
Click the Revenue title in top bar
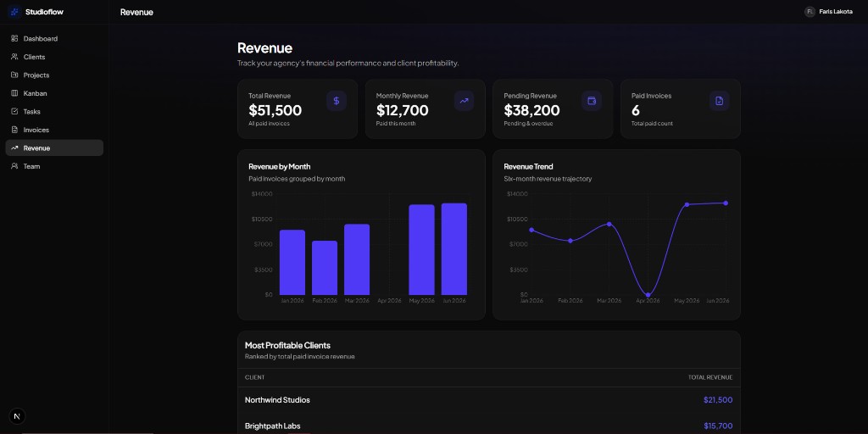[x=136, y=12]
